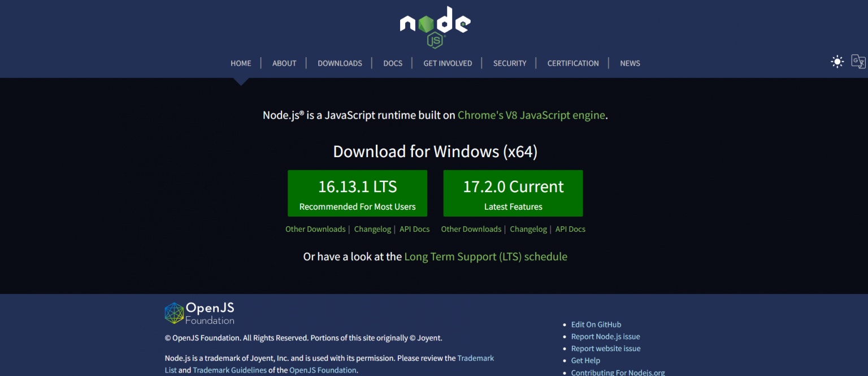Screen dimensions: 868x376
Task: Click the OpenJS Foundation logo
Action: coord(199,313)
